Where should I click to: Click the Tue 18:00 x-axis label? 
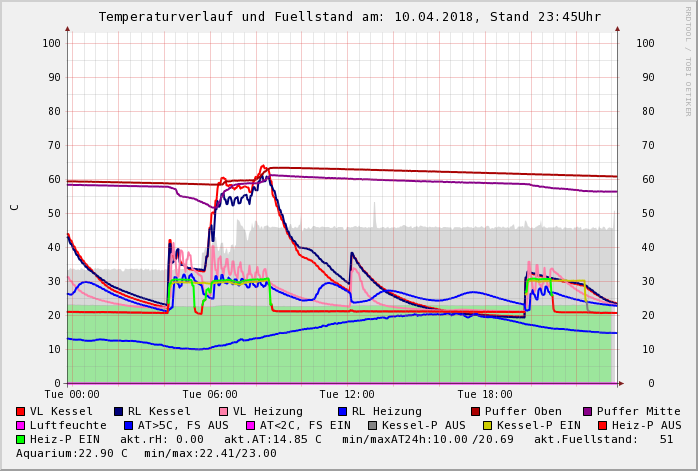(x=485, y=394)
